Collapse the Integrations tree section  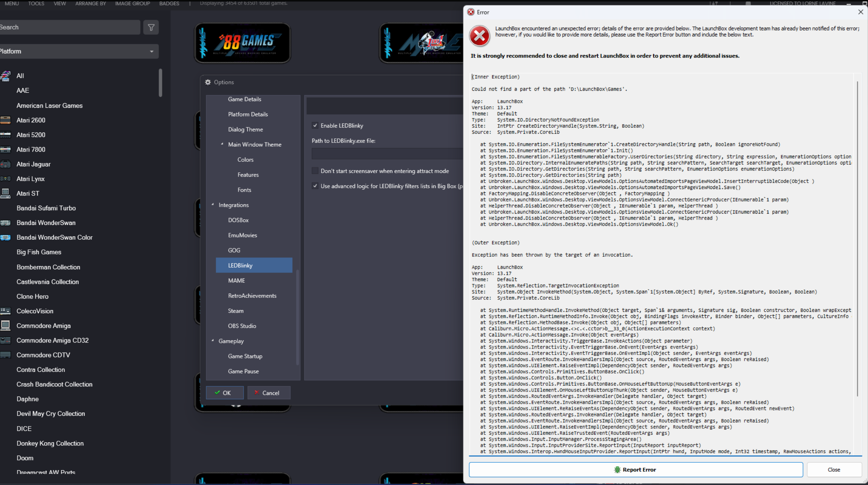click(x=213, y=205)
